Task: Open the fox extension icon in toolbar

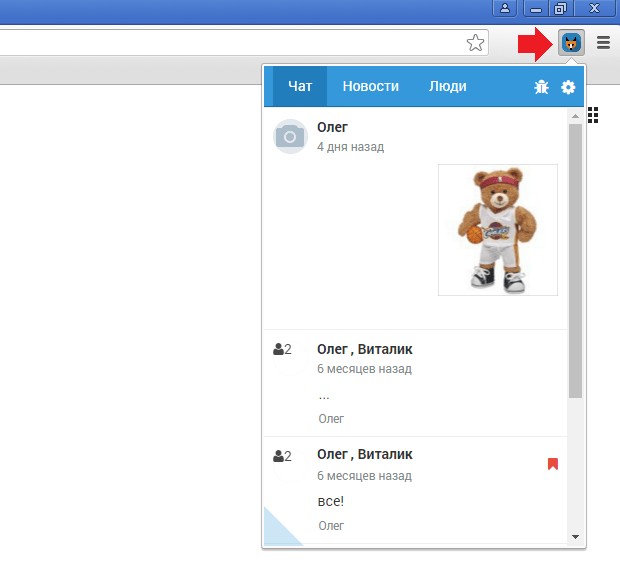Action: 571,42
